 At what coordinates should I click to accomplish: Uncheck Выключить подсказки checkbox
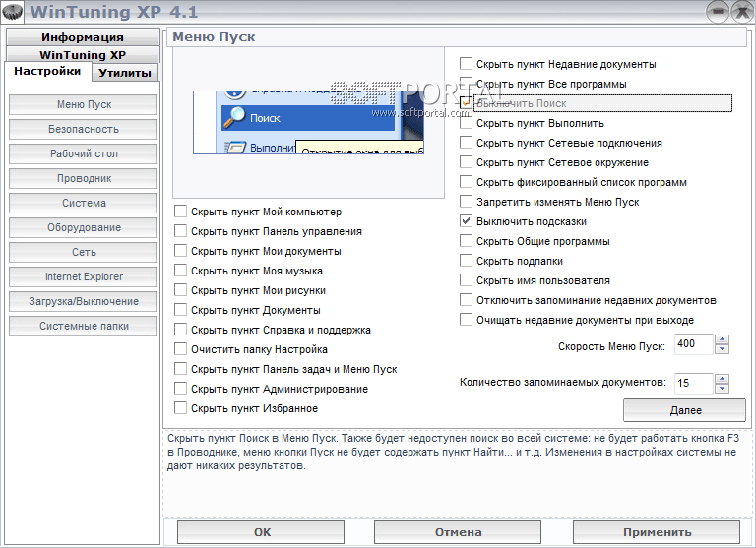[x=466, y=221]
